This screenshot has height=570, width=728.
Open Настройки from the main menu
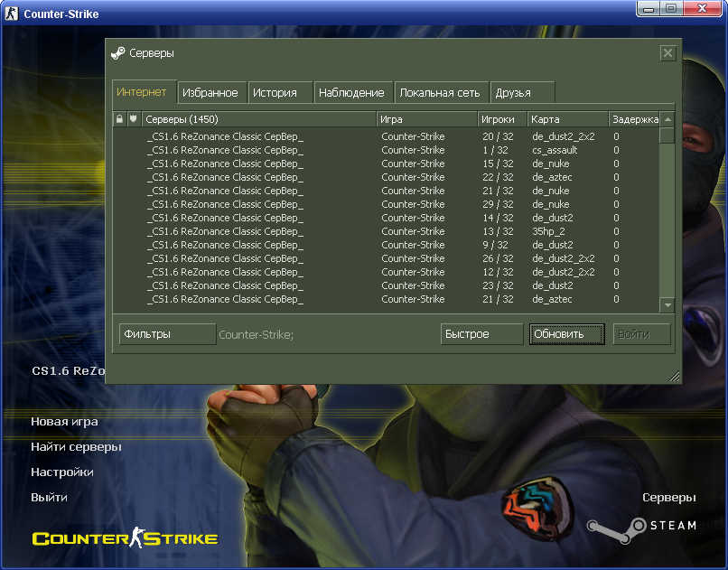[62, 472]
